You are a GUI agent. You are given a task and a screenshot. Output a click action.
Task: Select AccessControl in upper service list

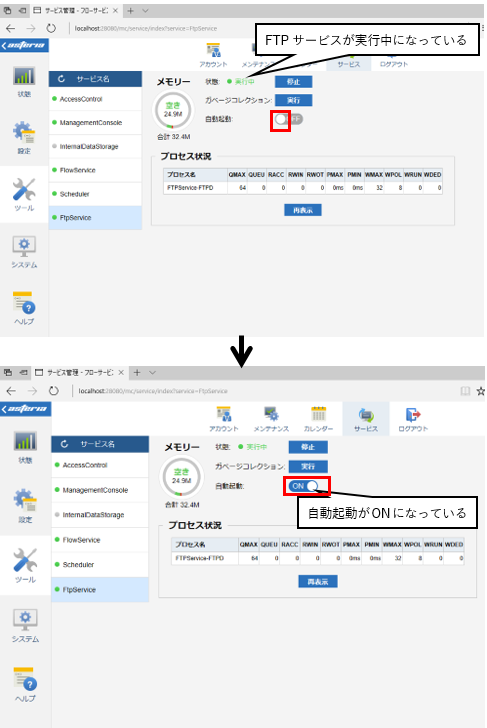95,99
